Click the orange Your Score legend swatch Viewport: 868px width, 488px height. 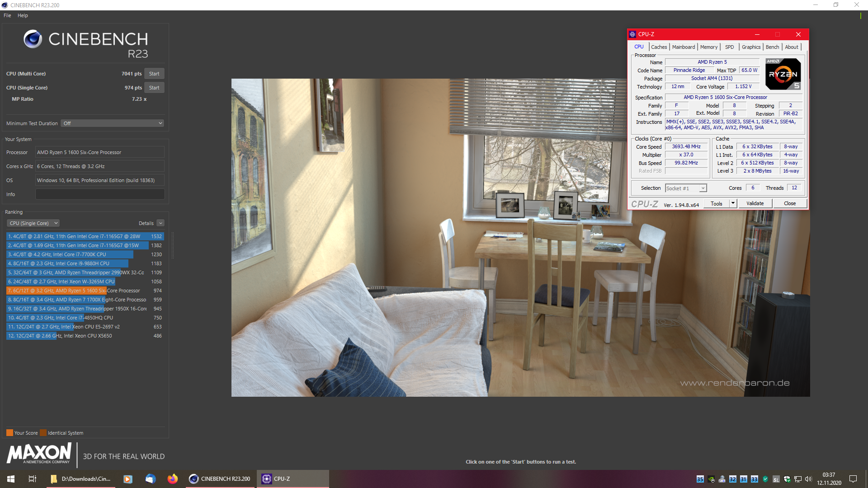9,433
